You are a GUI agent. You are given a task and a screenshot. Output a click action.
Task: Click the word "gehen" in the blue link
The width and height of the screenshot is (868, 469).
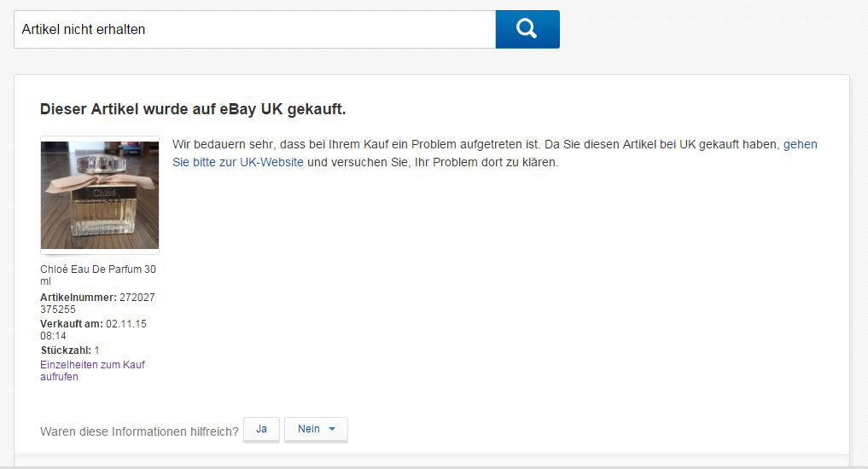(800, 144)
